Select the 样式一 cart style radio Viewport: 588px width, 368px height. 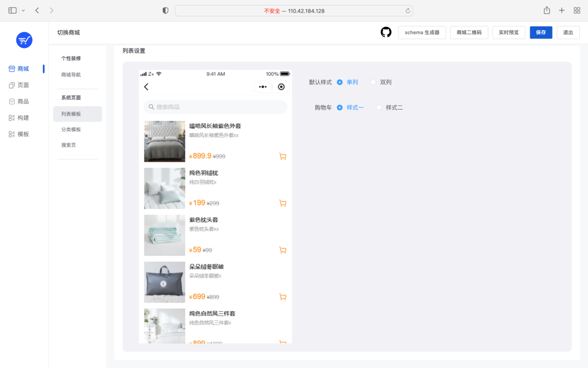340,108
